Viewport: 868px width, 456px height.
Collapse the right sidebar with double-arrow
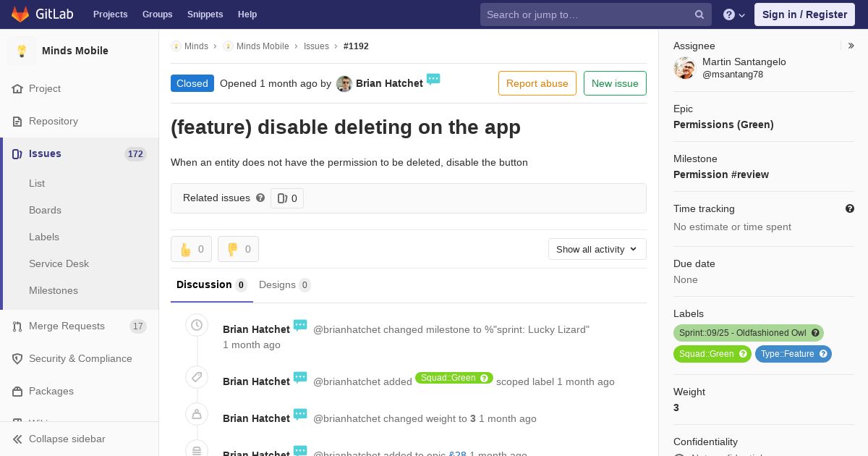point(851,46)
